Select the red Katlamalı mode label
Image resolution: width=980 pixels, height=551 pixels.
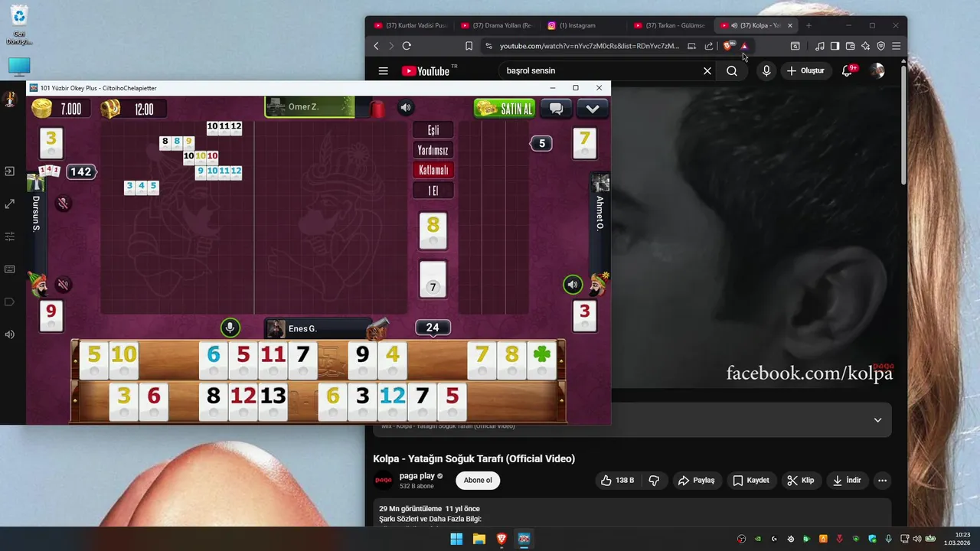click(433, 170)
